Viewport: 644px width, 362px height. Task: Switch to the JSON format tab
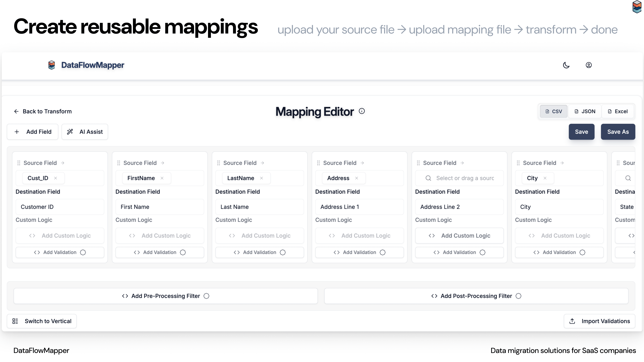(585, 111)
